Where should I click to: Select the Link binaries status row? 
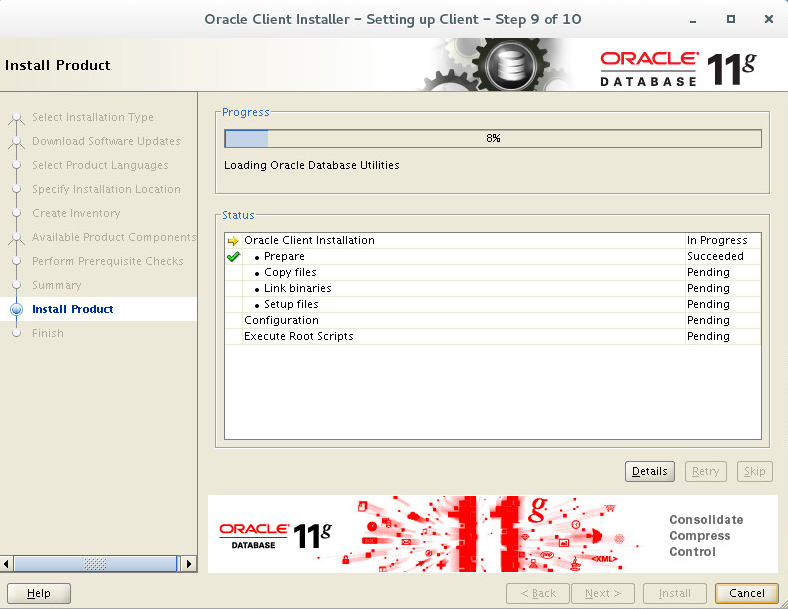coord(493,289)
